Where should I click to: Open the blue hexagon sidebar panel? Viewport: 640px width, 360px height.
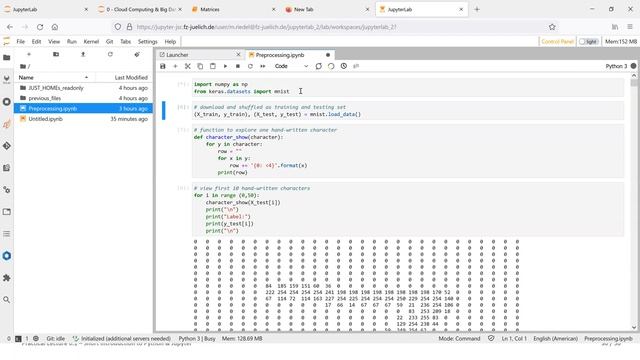tap(7, 256)
